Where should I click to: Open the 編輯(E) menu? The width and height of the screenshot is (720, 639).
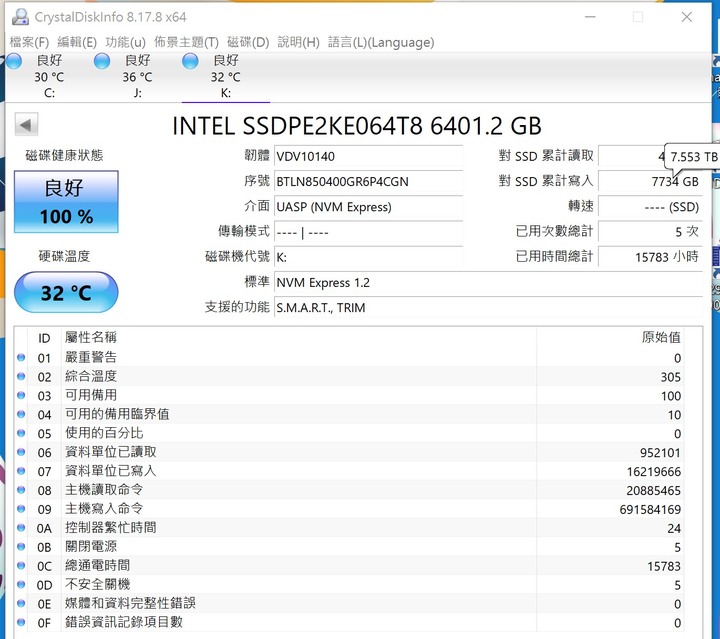(77, 42)
